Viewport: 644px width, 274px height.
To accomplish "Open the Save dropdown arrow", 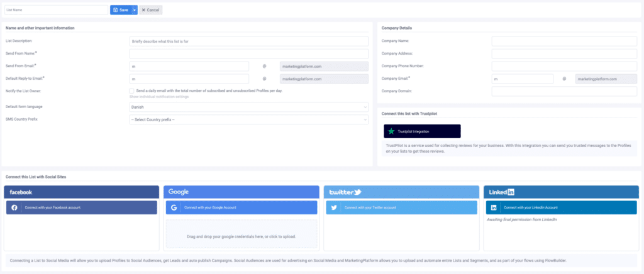I will (135, 10).
